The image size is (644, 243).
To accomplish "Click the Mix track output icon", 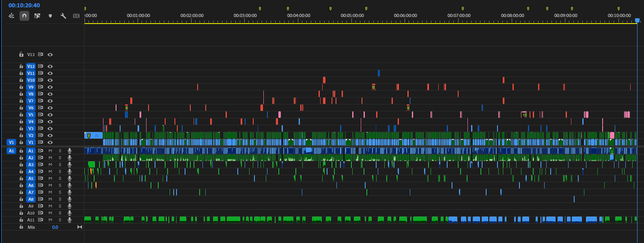I will (x=80, y=227).
